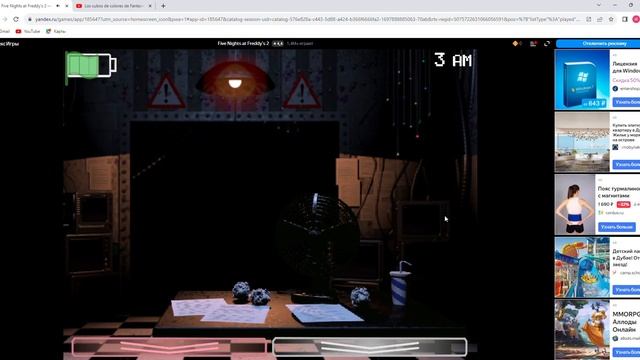The width and height of the screenshot is (640, 360).
Task: Click the Five Nights at Freddy's 2 title
Action: [x=243, y=43]
